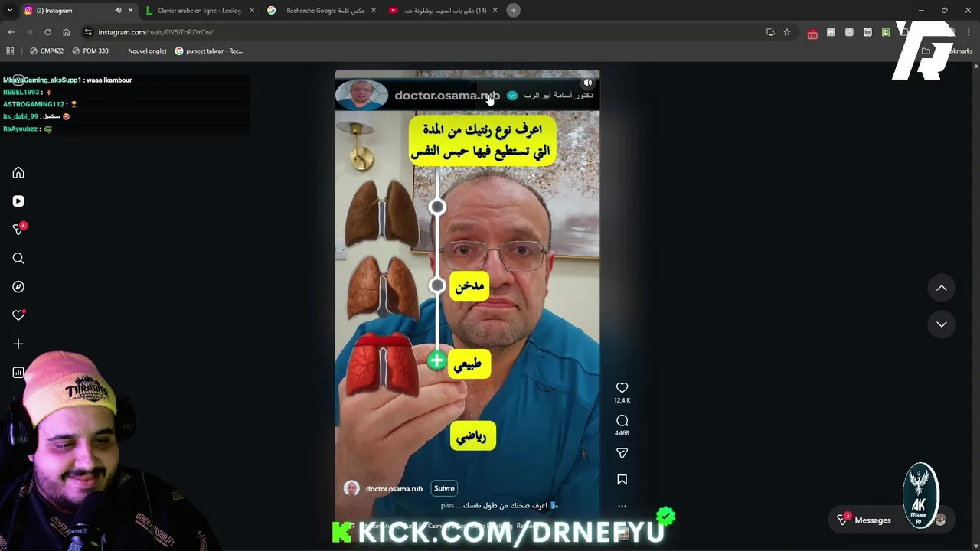Open the Notifications heart icon in the sidebar
The height and width of the screenshot is (551, 980).
18,315
